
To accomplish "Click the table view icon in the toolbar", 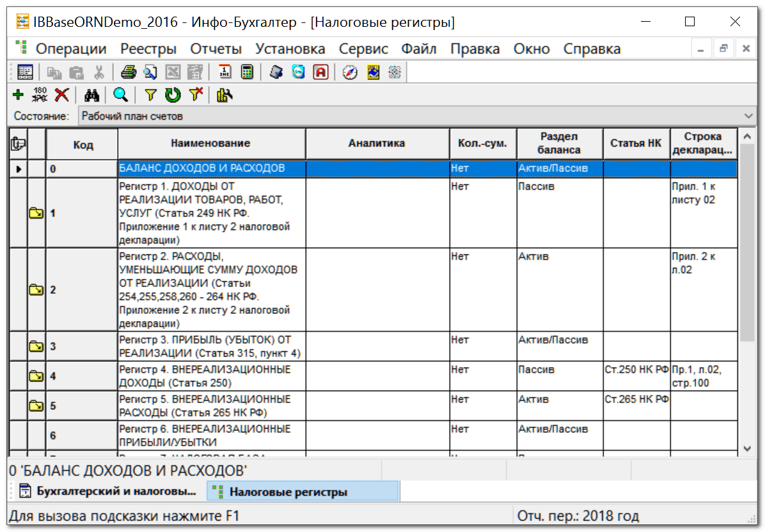I will [x=25, y=72].
